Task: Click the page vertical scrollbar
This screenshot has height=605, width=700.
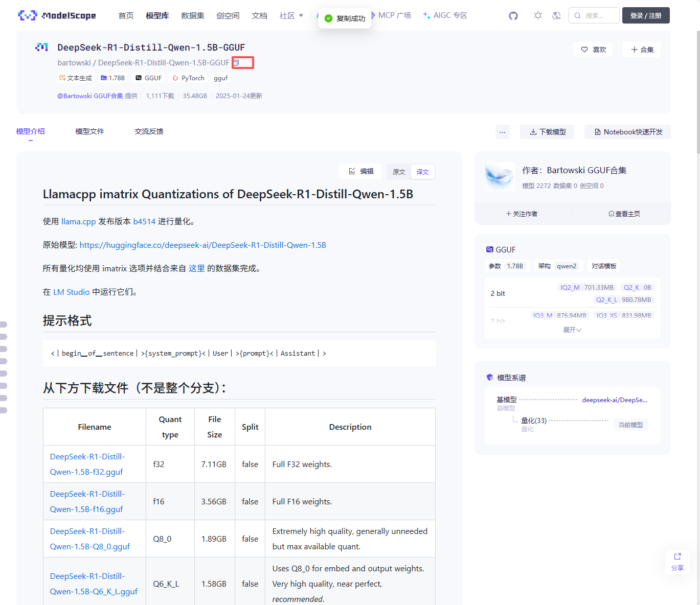Action: (697, 92)
